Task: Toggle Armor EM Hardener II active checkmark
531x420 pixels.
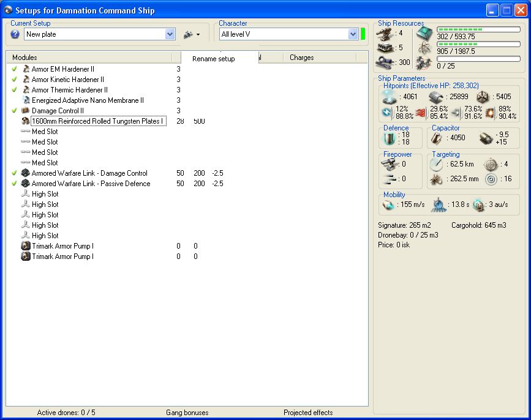Action: (14, 69)
